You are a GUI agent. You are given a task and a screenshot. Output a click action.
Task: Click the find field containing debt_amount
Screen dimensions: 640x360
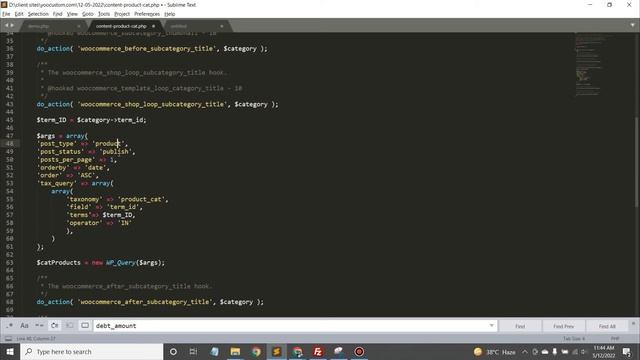(291, 326)
